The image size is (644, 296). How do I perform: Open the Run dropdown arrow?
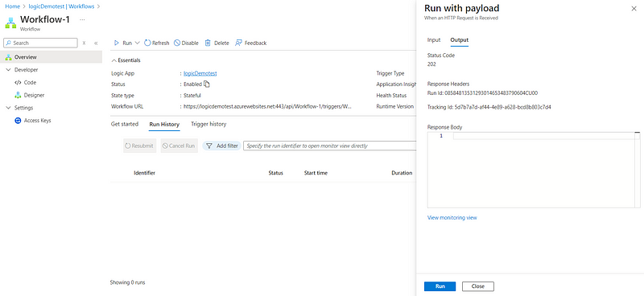coord(137,43)
